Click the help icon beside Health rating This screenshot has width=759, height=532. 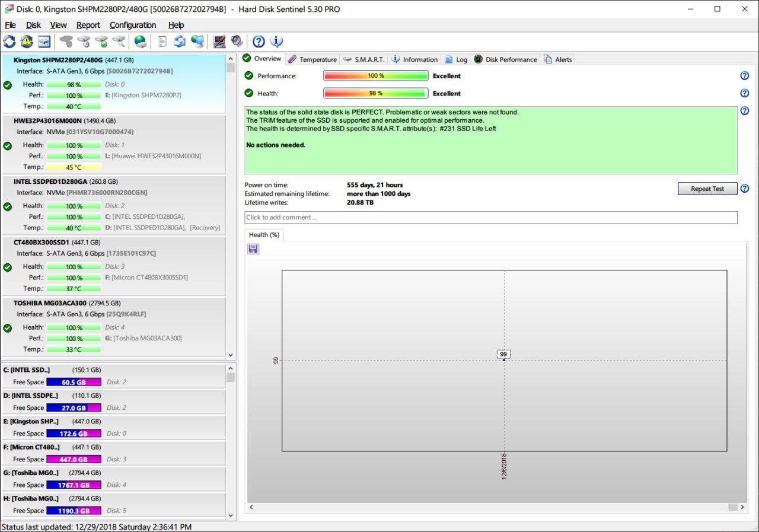pyautogui.click(x=745, y=93)
